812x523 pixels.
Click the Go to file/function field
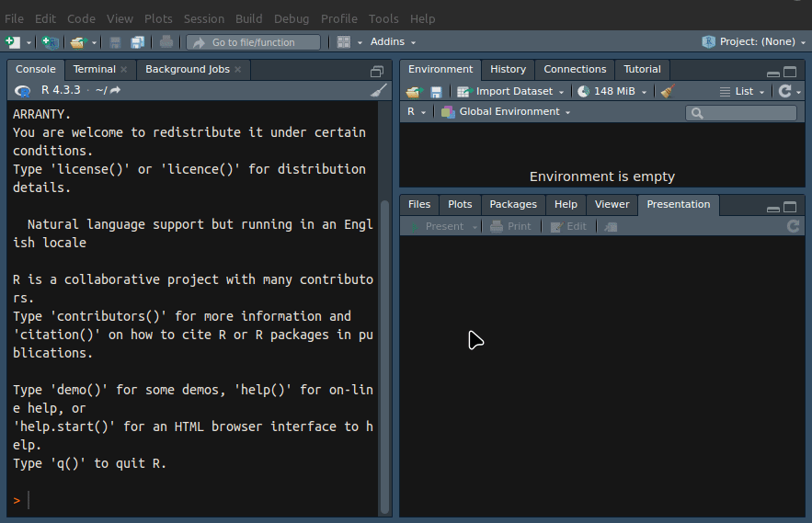(253, 42)
